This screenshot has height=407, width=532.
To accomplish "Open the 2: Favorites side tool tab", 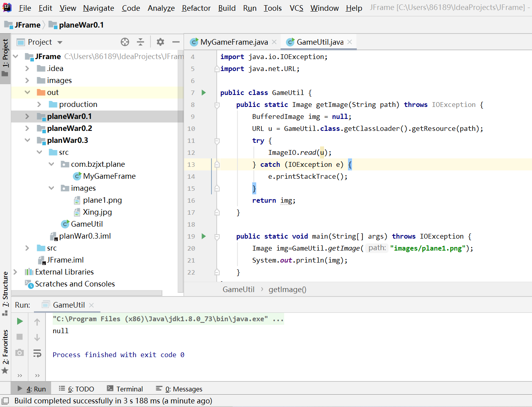I will point(5,352).
